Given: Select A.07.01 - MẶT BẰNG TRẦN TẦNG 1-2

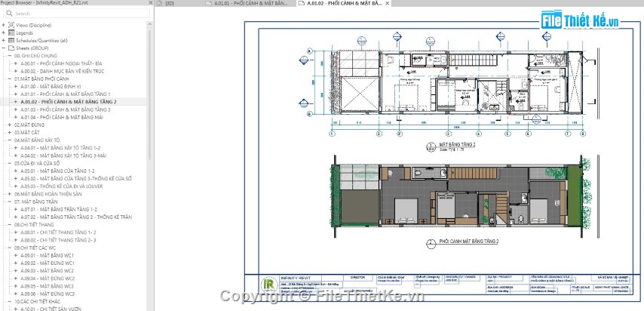Looking at the screenshot, I should (59, 209).
